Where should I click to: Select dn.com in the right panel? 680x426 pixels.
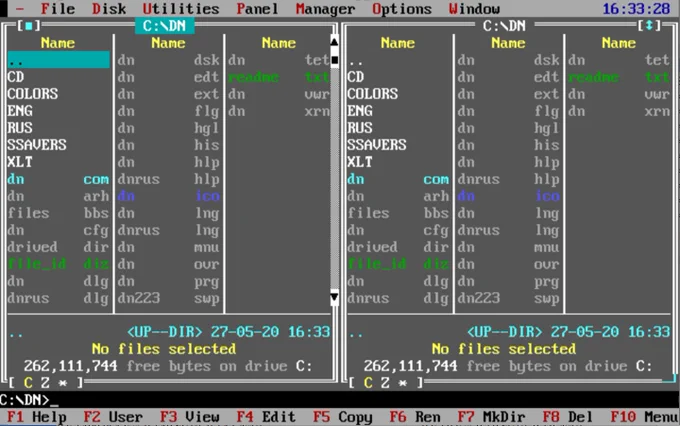(x=398, y=179)
